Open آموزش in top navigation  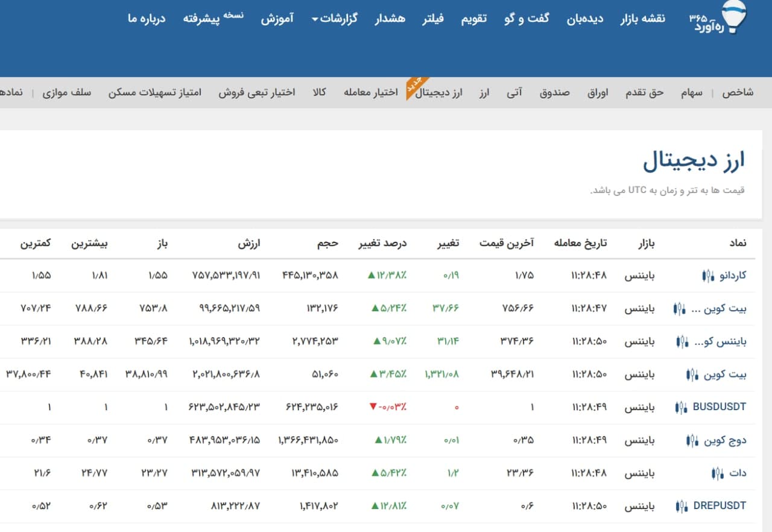point(277,19)
